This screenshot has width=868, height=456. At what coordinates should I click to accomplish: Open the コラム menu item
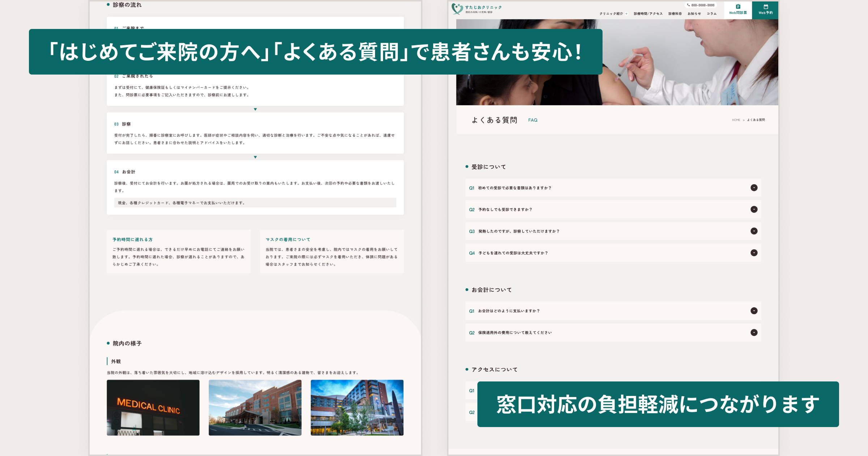(x=711, y=14)
